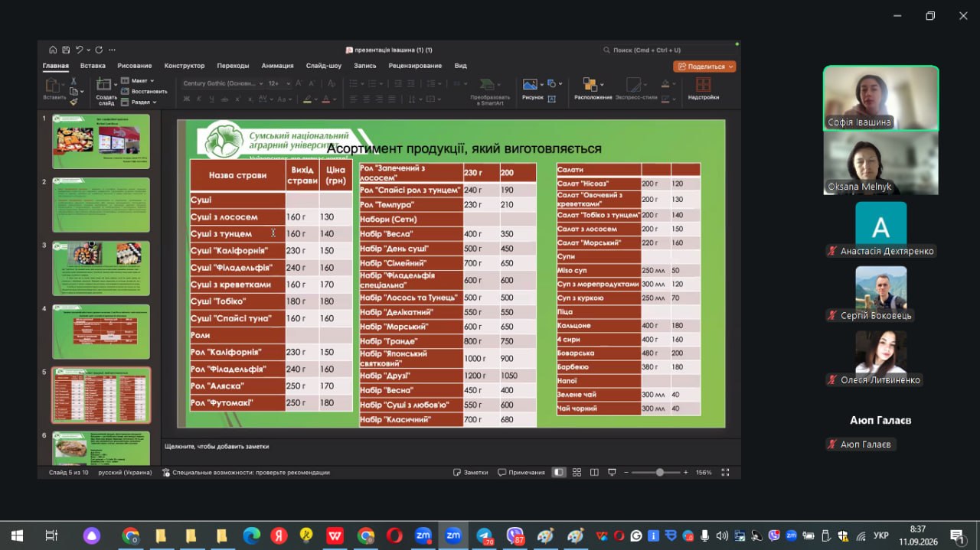Click the Fit slide to window icon

[724, 472]
